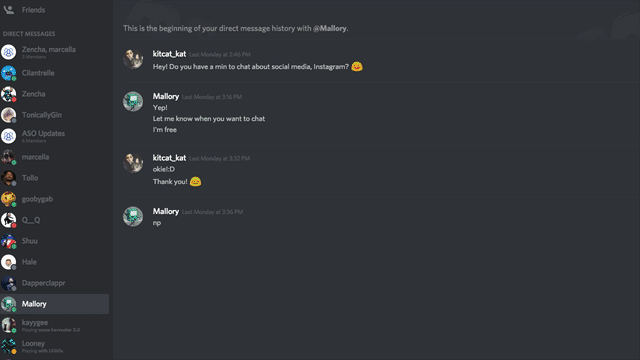The image size is (640, 360).
Task: Click the emoji after "Thank you!"
Action: pos(196,181)
